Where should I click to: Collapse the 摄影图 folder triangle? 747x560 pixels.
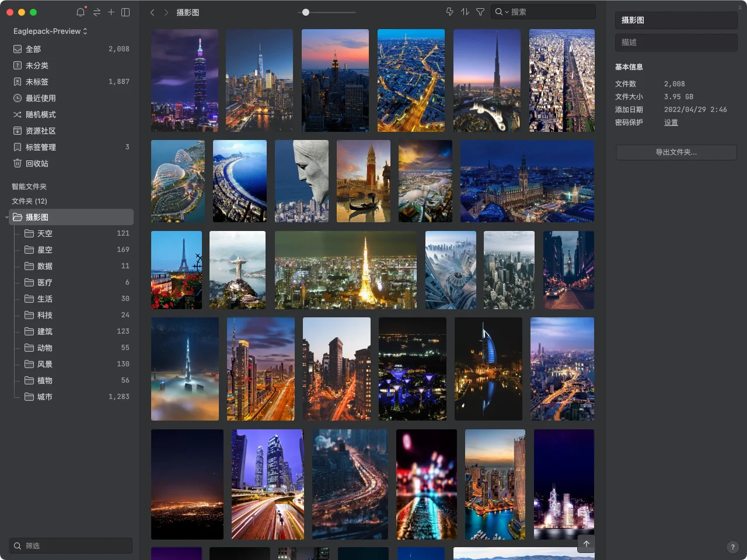click(7, 218)
